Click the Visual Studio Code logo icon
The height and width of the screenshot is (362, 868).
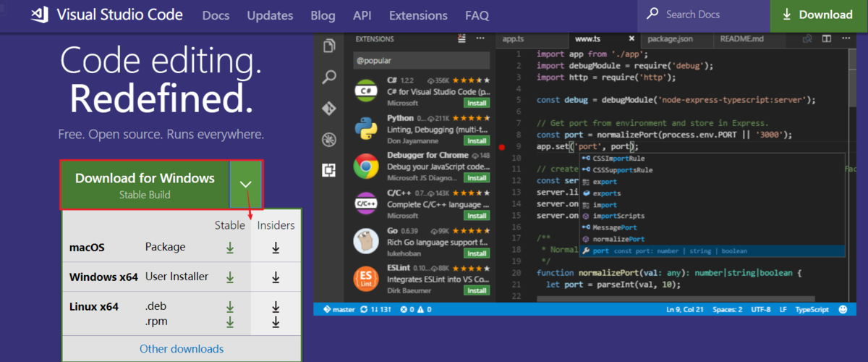tap(39, 14)
